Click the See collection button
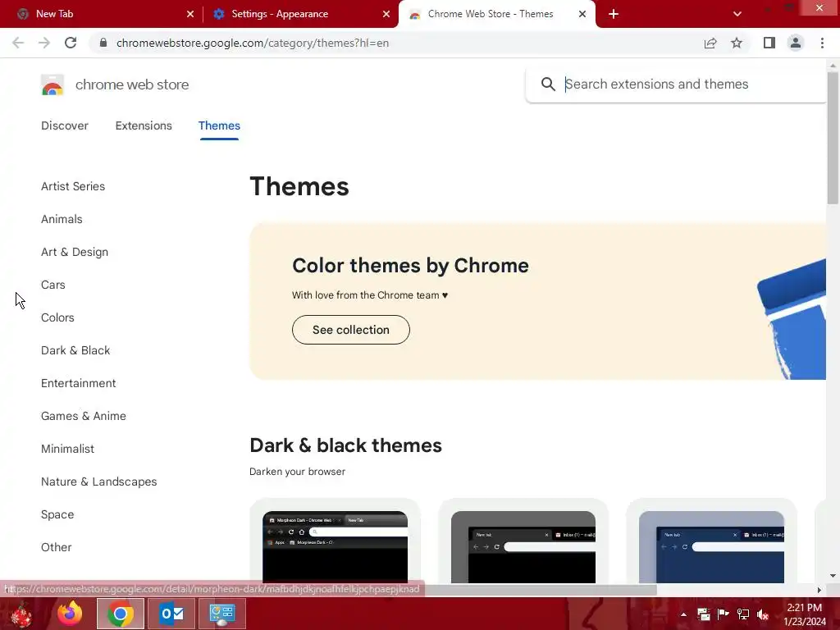 pos(351,330)
